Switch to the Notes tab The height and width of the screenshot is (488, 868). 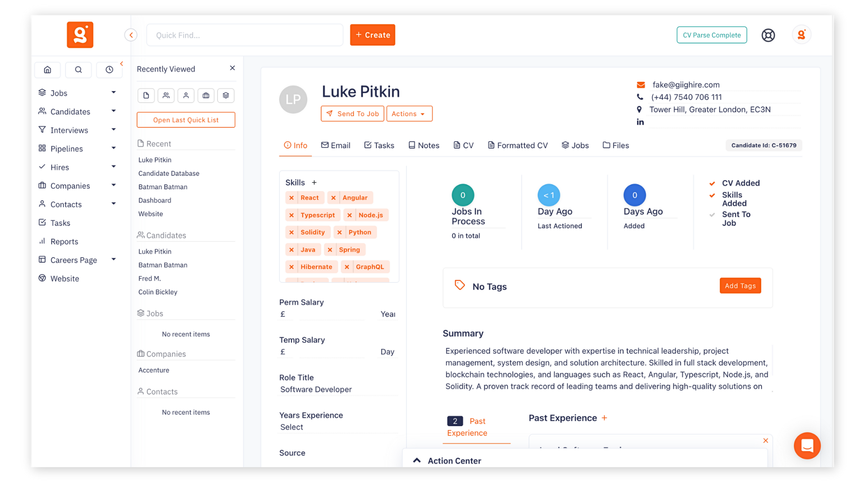424,145
